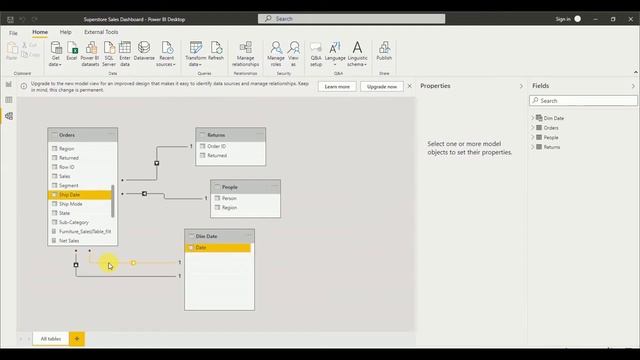Click the Fields pane search box
The image size is (640, 360).
[583, 100]
